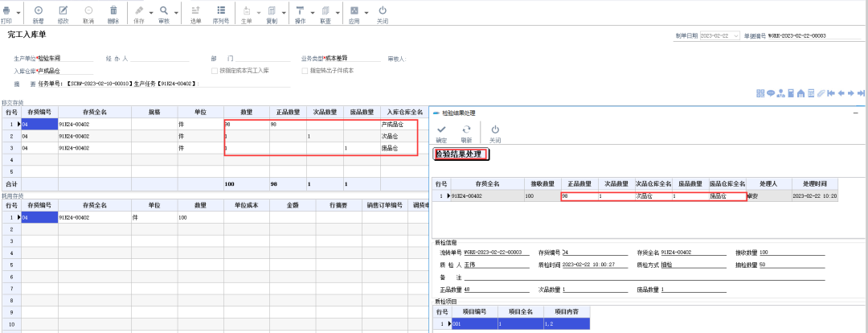Expand the 复制 dropdown arrow
This screenshot has height=333, width=868.
point(284,13)
